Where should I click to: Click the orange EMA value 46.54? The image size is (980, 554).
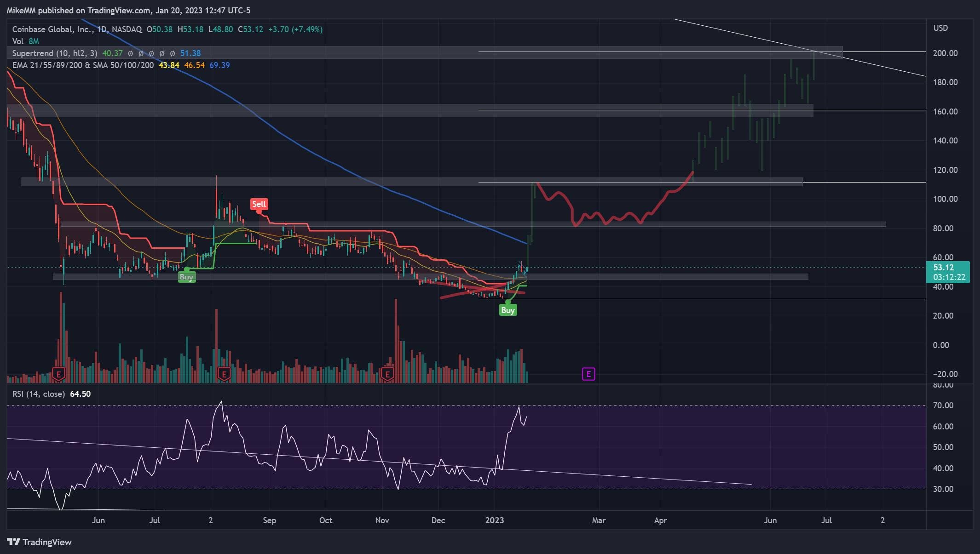[194, 65]
